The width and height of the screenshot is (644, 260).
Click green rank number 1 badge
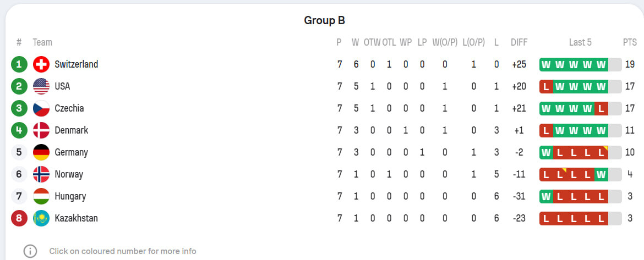[x=19, y=64]
